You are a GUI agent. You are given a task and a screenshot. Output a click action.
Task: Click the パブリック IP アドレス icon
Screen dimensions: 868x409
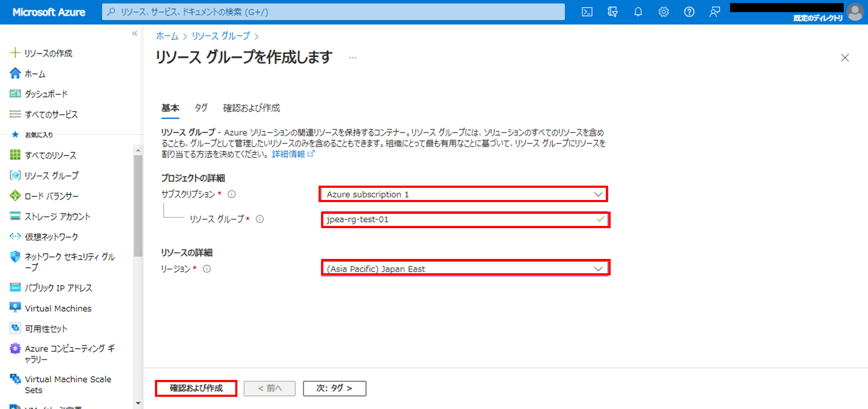coord(15,288)
